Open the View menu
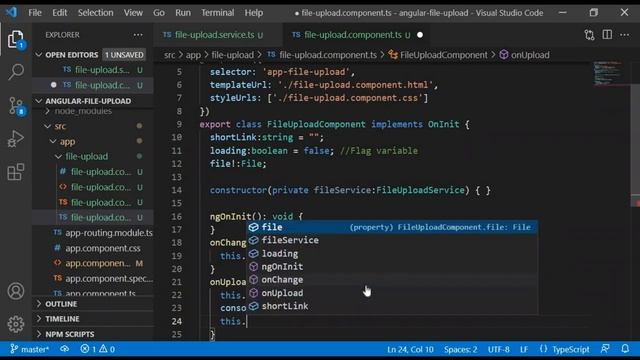The image size is (640, 360). click(133, 13)
